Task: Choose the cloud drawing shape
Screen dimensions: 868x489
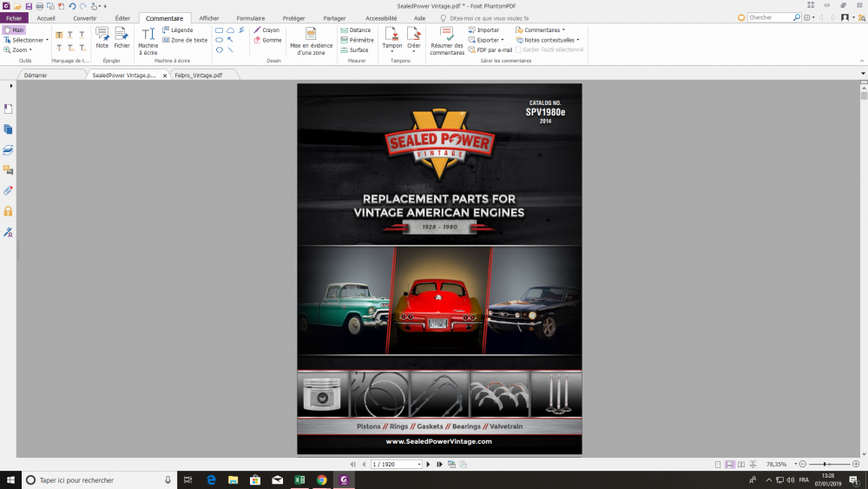Action: [230, 30]
